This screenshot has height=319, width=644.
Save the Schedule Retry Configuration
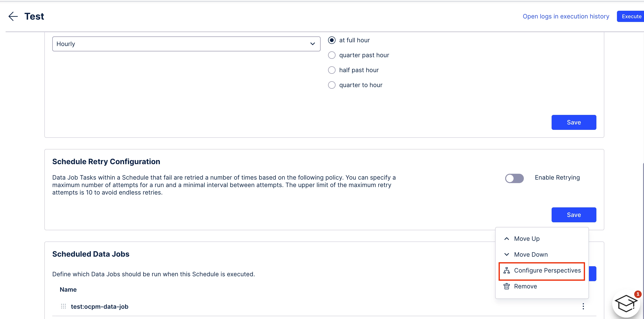574,215
